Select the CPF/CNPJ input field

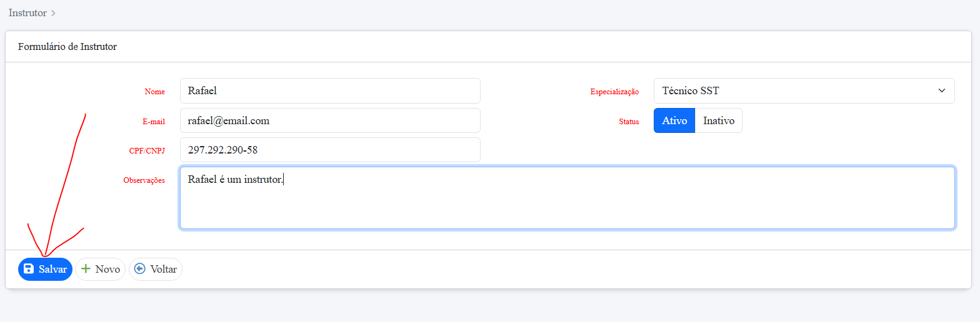click(329, 150)
